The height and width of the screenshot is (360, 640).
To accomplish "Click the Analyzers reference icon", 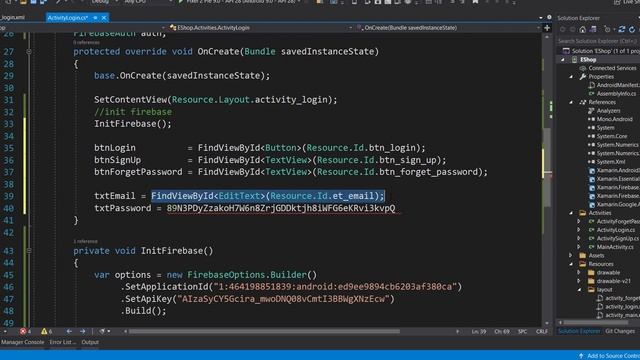I will coord(591,111).
